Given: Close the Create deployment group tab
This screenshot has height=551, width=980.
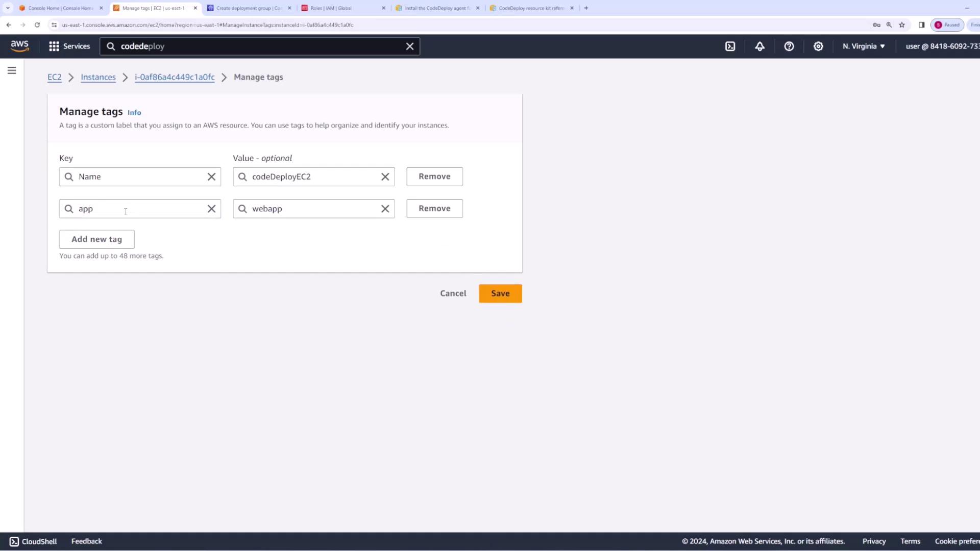Looking at the screenshot, I should coord(289,8).
